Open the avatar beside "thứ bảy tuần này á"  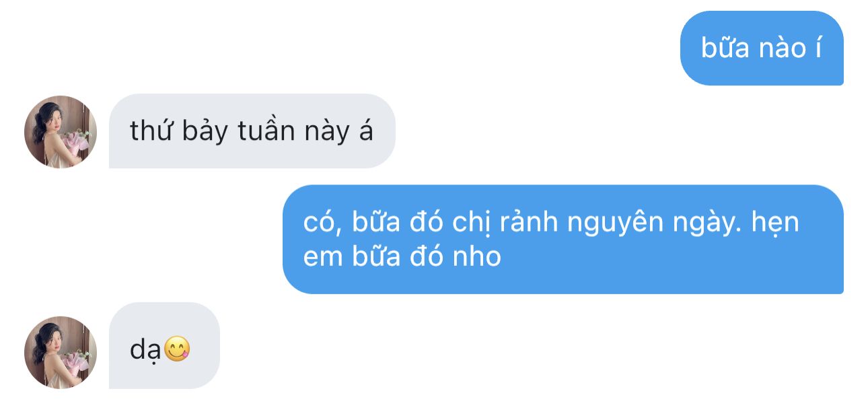tap(61, 132)
